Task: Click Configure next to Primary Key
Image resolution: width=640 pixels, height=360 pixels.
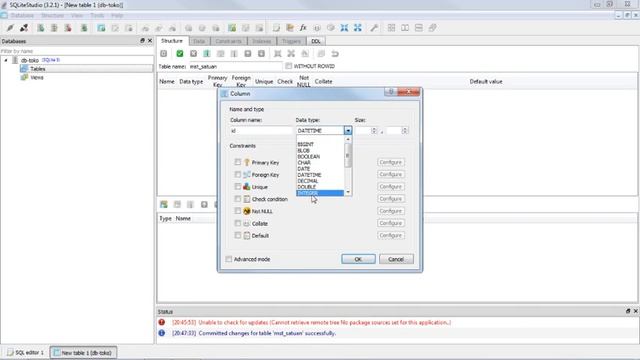Action: pyautogui.click(x=391, y=162)
